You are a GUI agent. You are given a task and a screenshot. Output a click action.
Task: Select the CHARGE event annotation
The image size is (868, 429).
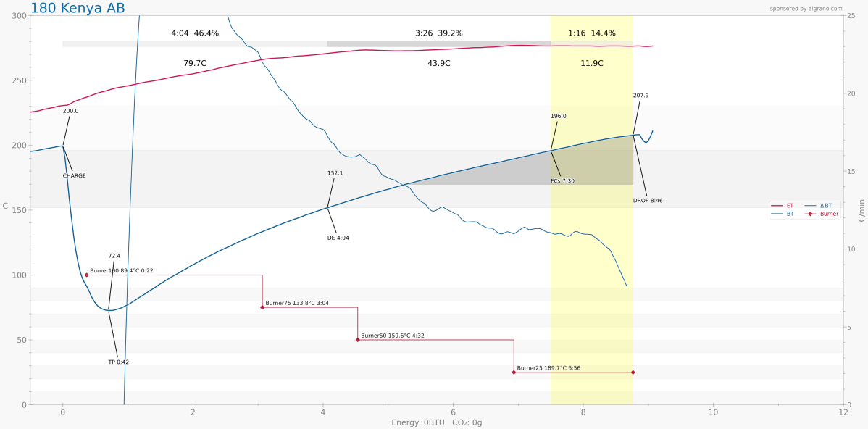[74, 176]
